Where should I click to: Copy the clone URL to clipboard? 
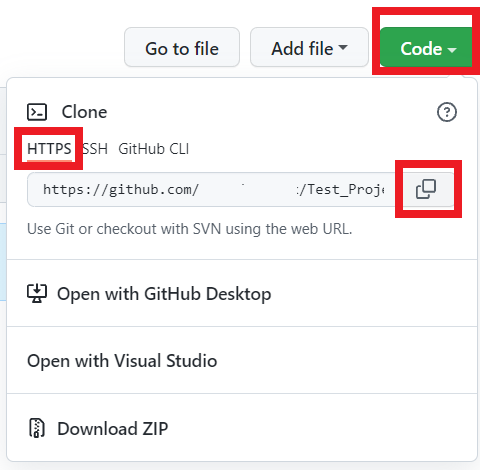425,189
